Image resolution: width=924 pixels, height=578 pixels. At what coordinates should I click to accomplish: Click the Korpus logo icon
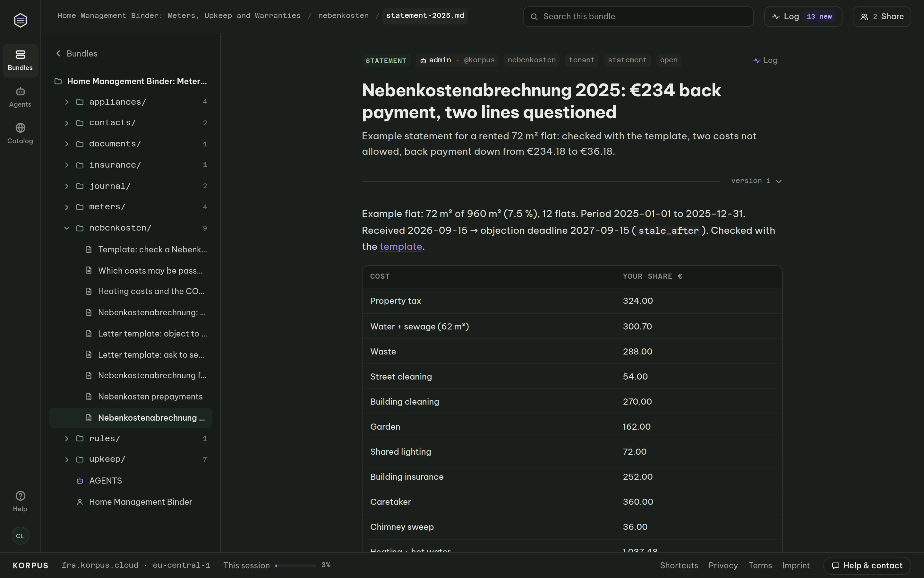(x=20, y=20)
